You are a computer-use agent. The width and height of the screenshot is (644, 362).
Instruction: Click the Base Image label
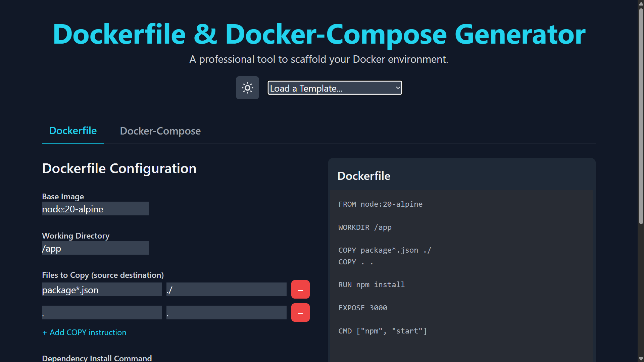click(63, 197)
